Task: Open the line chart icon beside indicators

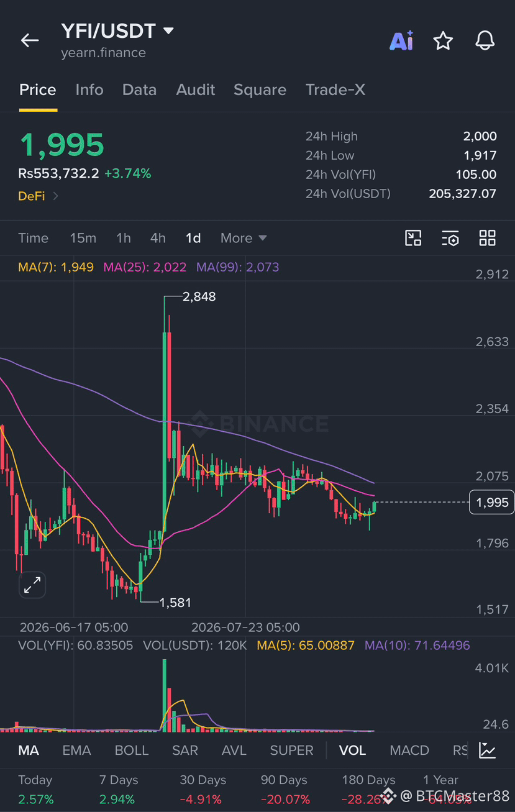Action: (x=488, y=750)
